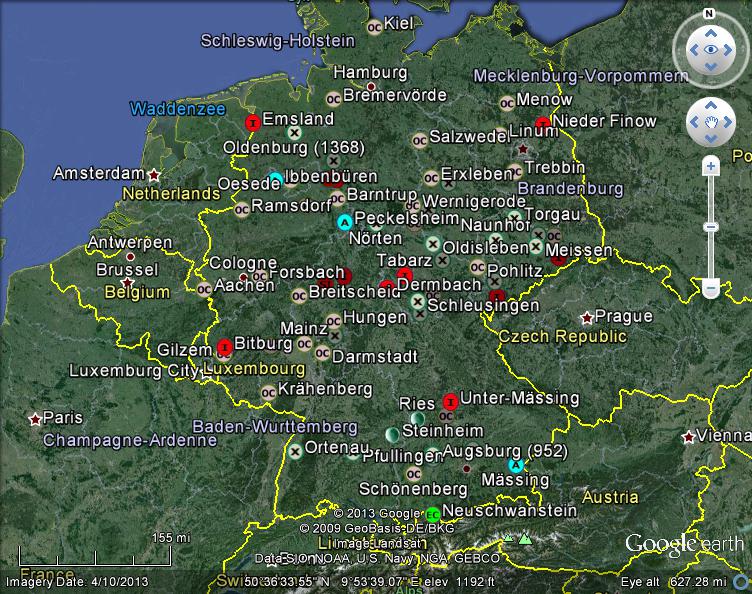
Task: Click the Schleswig-Holstein label
Action: click(278, 41)
